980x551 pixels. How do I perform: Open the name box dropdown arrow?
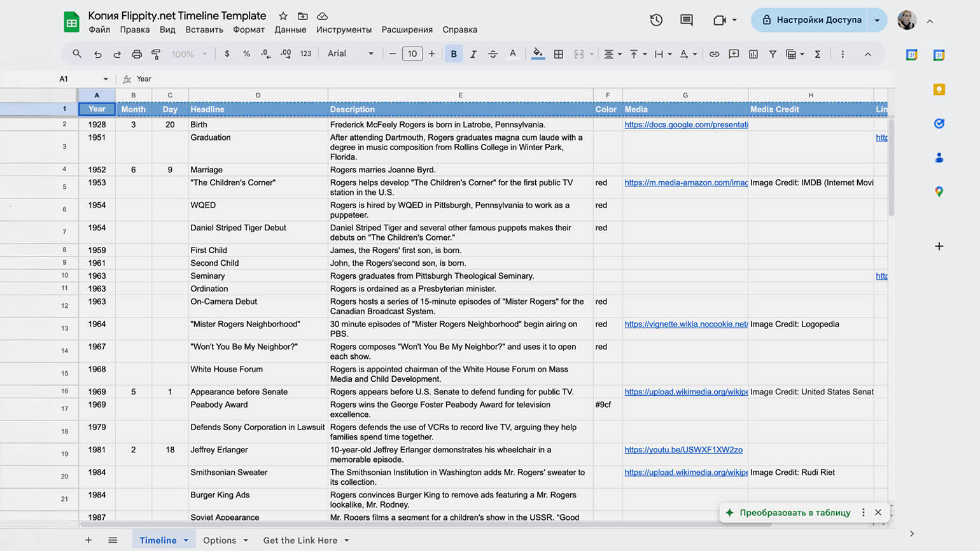click(x=106, y=79)
